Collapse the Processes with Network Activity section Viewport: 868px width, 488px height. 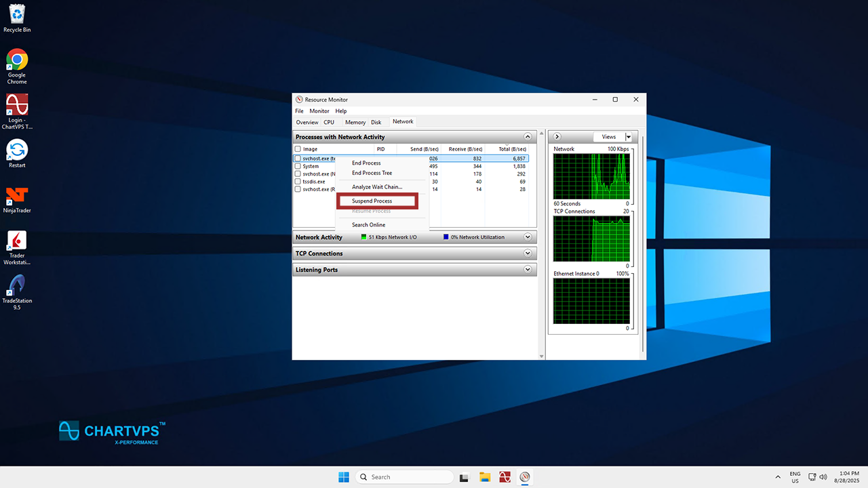tap(528, 137)
